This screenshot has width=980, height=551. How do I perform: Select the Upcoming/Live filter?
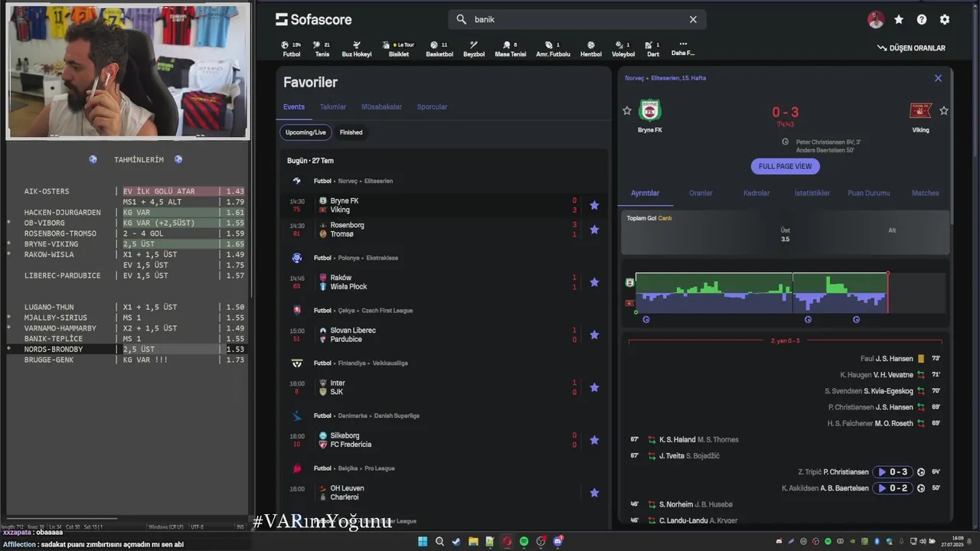[305, 132]
